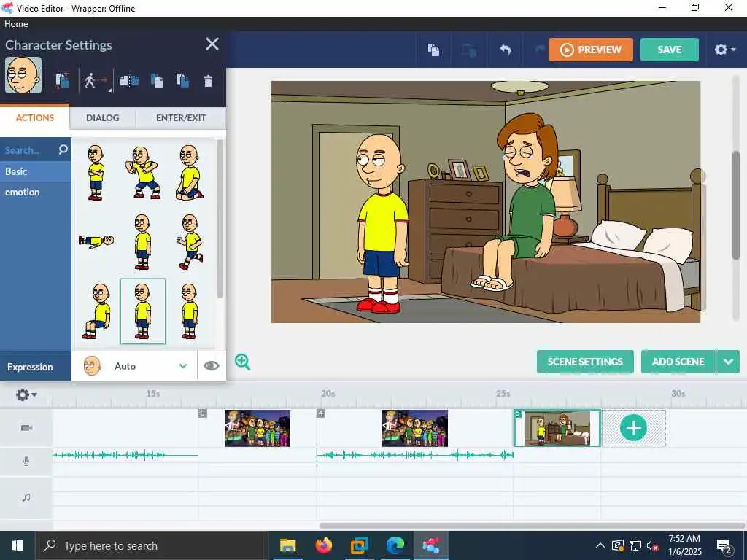The height and width of the screenshot is (560, 747).
Task: Show hidden system tray icons
Action: (600, 545)
